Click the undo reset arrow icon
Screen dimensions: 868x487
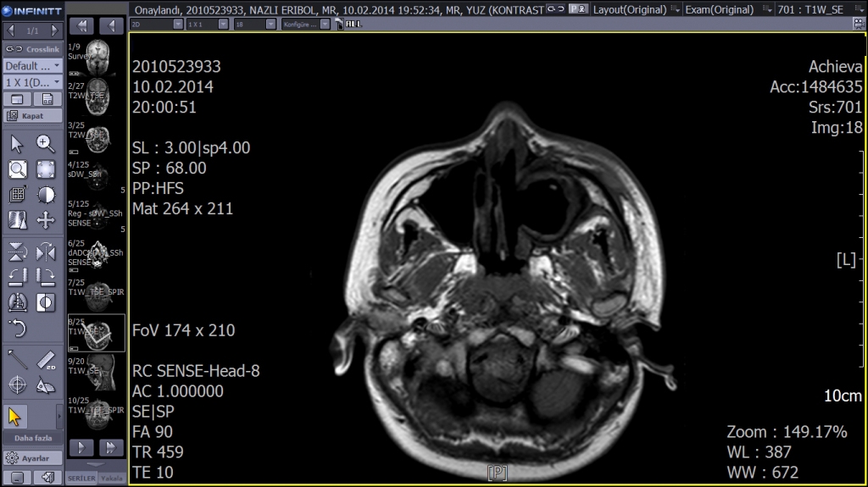coord(17,329)
